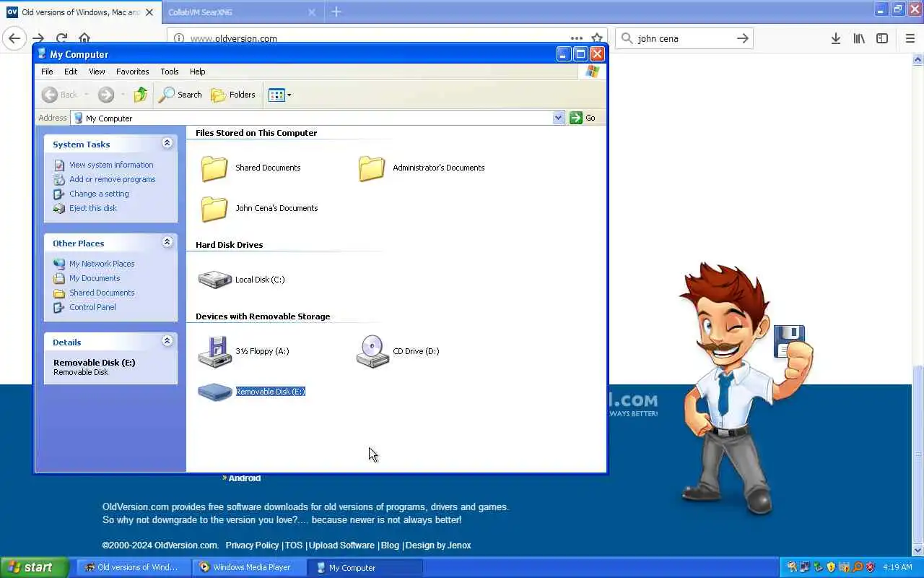Open the Back history dropdown arrow

(x=86, y=95)
